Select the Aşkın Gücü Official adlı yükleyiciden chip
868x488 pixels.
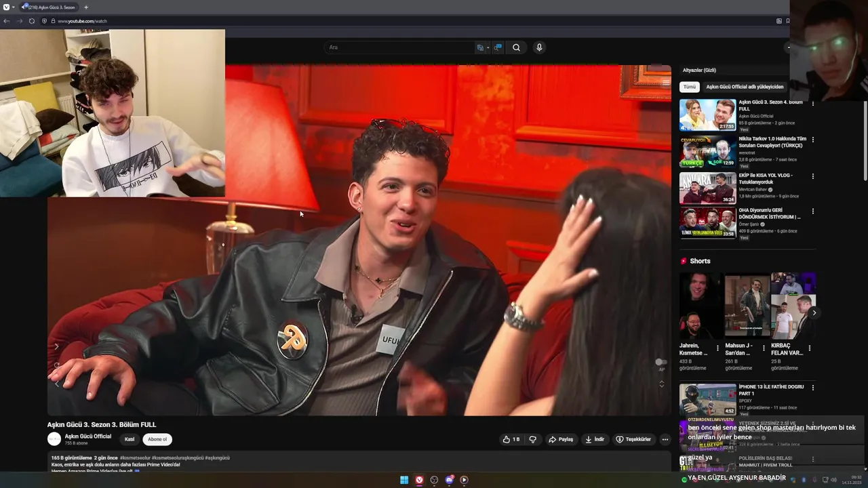point(745,87)
